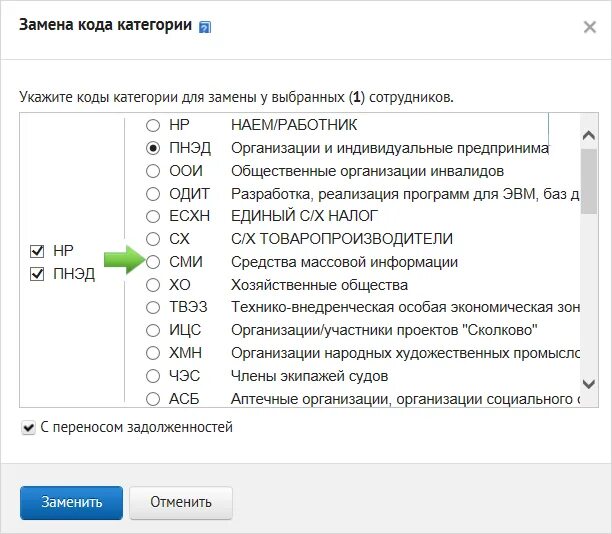Choose the ИЦС Сколково radio option
The width and height of the screenshot is (612, 534).
(x=153, y=330)
